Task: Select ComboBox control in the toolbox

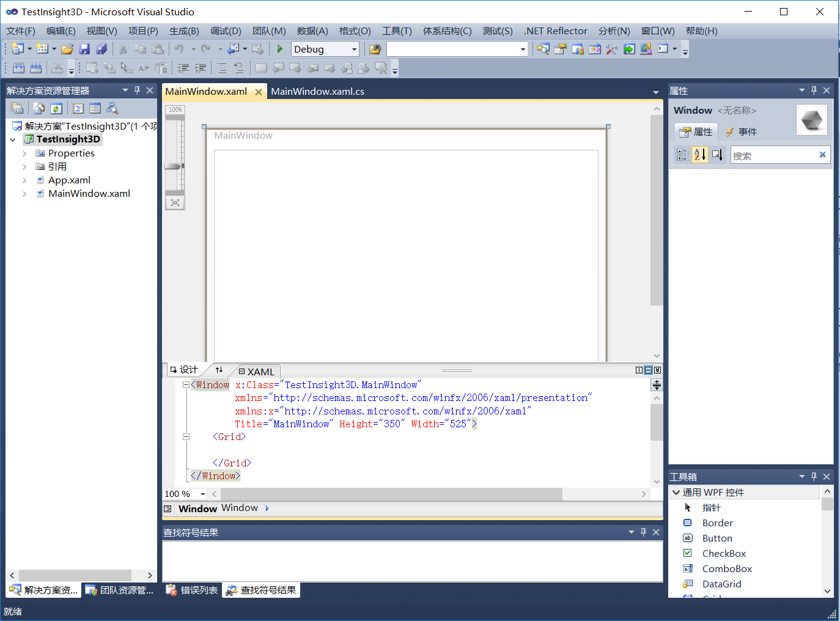Action: tap(727, 569)
